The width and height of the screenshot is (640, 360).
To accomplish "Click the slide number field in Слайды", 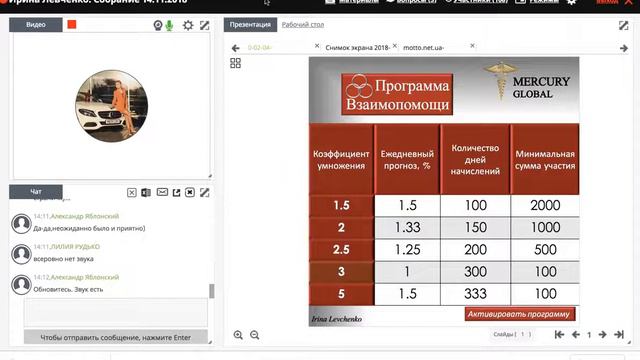I will tap(523, 334).
